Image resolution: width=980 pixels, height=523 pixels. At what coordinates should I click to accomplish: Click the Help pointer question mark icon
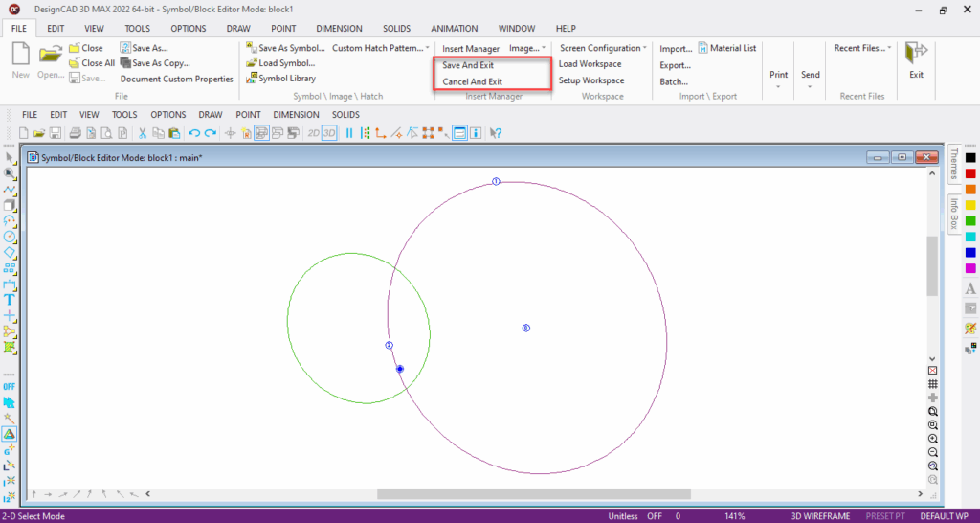point(497,133)
